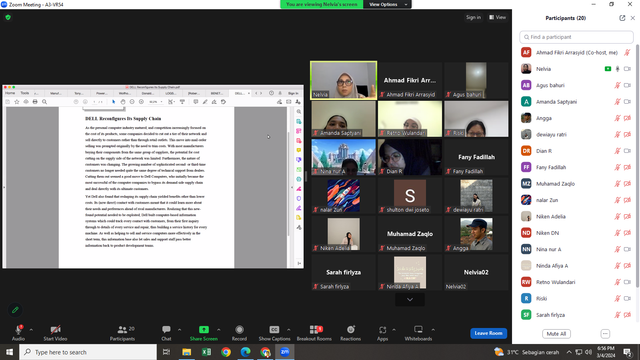Viewport: 640px width, 360px height.
Task: Expand Whiteboards options arrow
Action: (433, 329)
